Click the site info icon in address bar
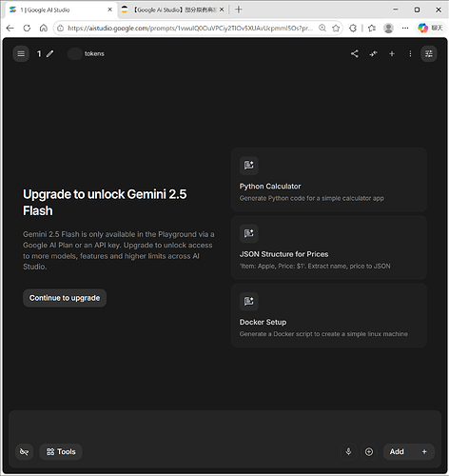 tap(61, 29)
